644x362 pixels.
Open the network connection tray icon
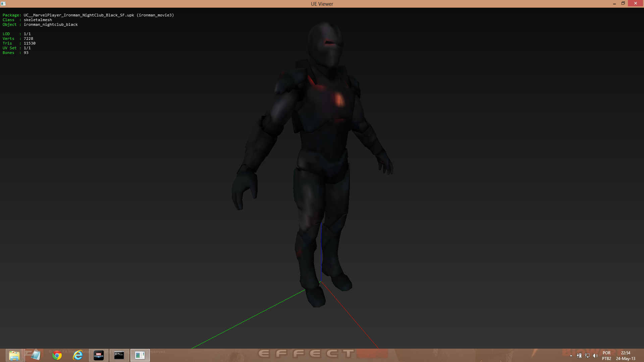pos(587,356)
